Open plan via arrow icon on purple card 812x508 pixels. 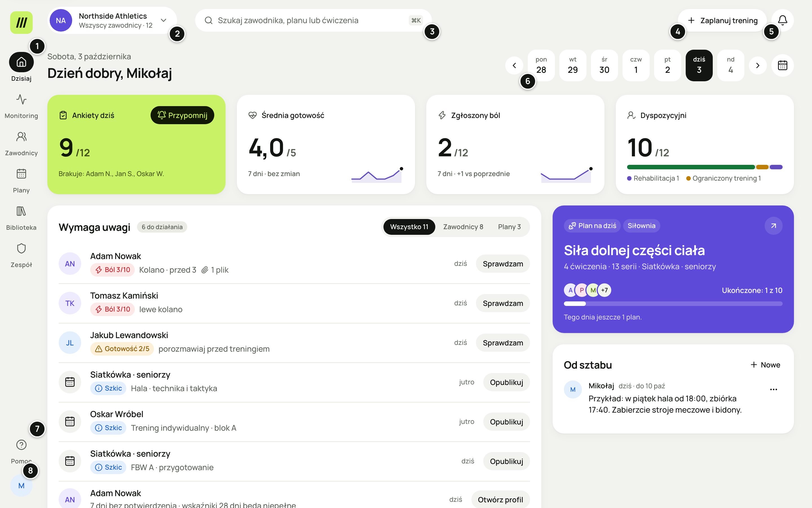773,226
